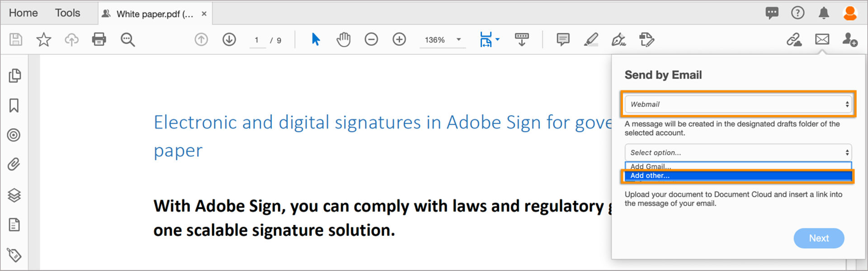868x271 pixels.
Task: Open the Page thumbnails panel
Action: point(15,76)
